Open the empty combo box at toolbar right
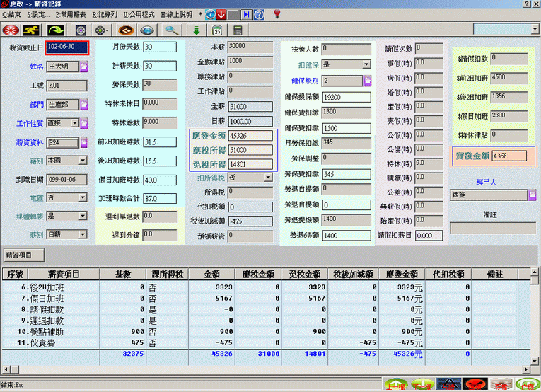The height and width of the screenshot is (392, 541). 535,29
